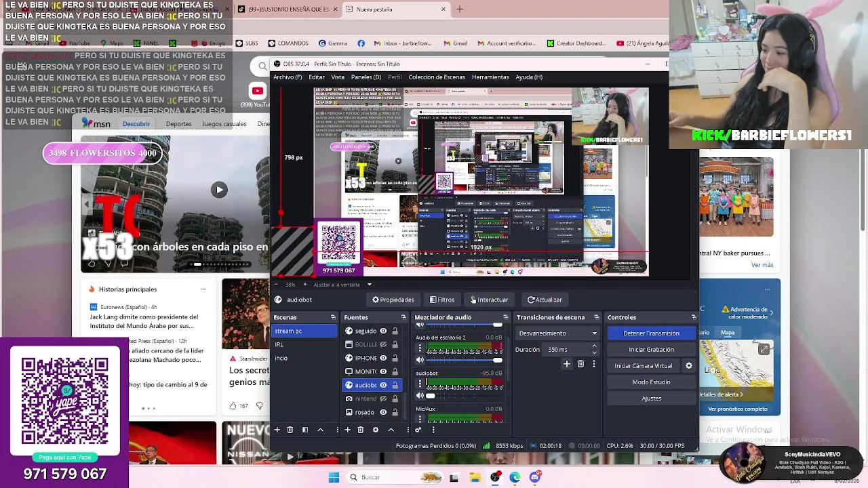This screenshot has height=488, width=868.
Task: Select the IRL scene
Action: (304, 344)
